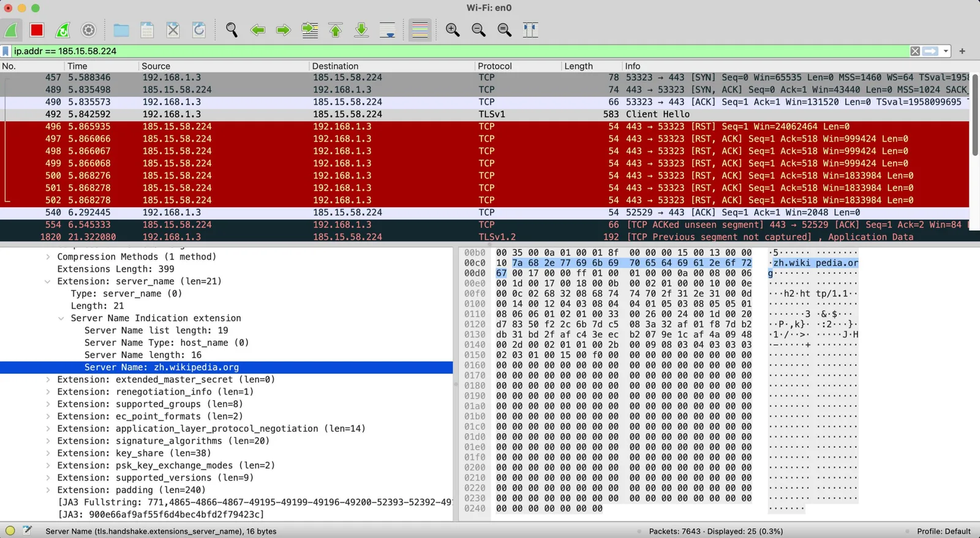
Task: Expand Extension: key_share (len=38)
Action: pyautogui.click(x=48, y=453)
